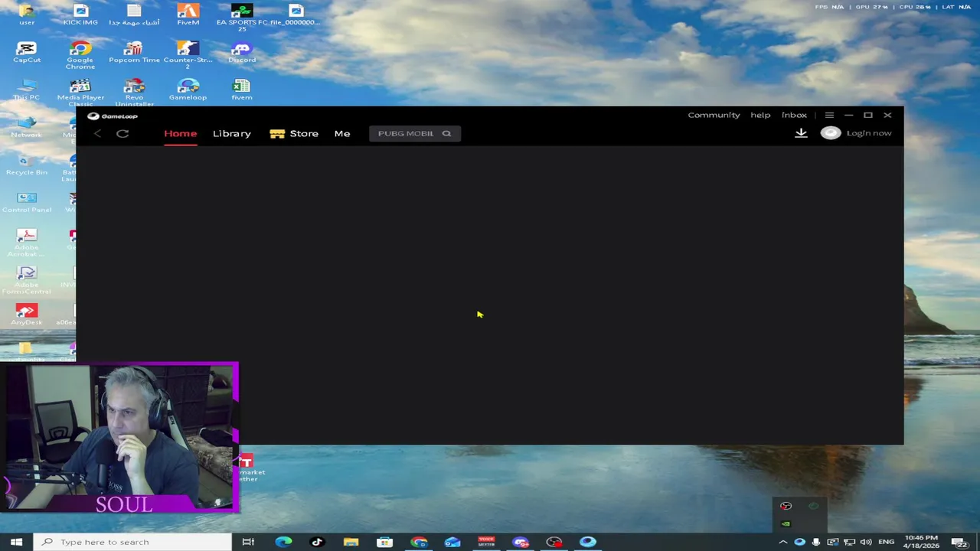Select the EA SPORTS FC 25 shortcut
The width and height of the screenshot is (980, 551).
click(242, 17)
